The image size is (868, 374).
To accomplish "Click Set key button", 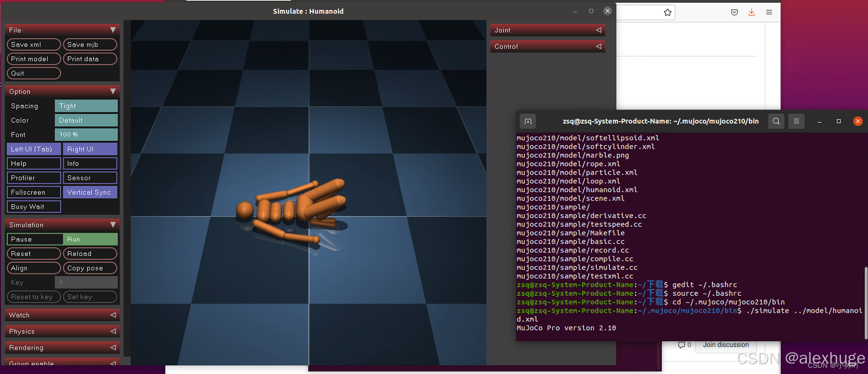I will [90, 297].
